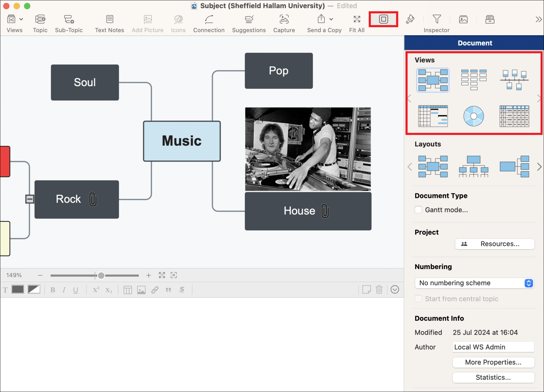Image resolution: width=544 pixels, height=392 pixels.
Task: Collapse the Rock topic branch
Action: click(29, 199)
